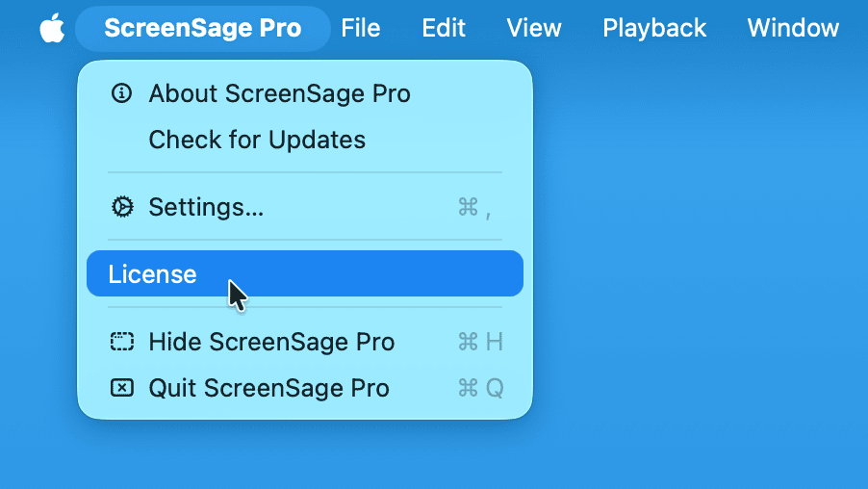Click the ⌘, shortcut hint for Settings
The width and height of the screenshot is (868, 489).
(475, 207)
